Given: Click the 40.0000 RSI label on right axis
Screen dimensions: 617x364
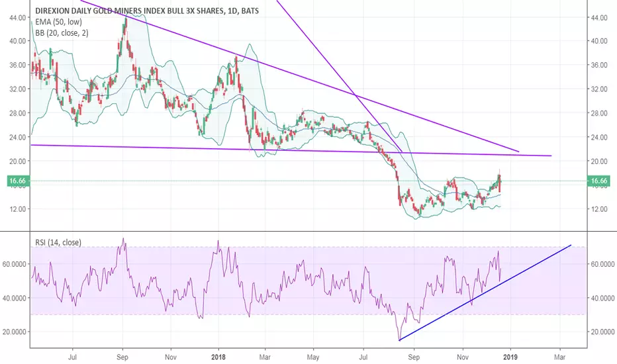Looking at the screenshot, I should [602, 298].
